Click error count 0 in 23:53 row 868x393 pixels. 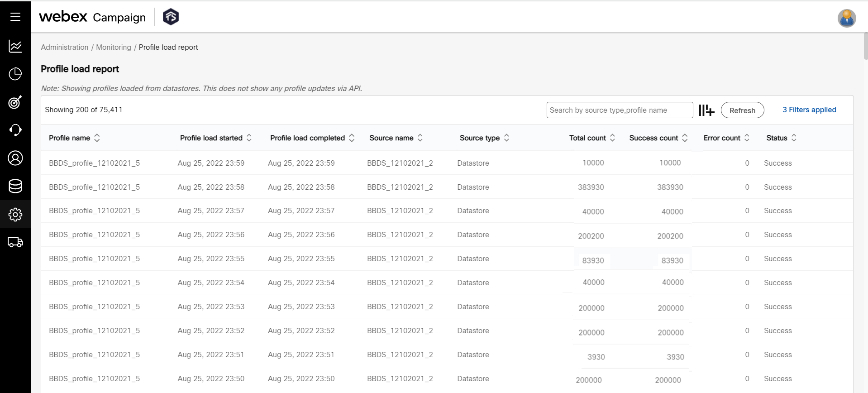point(747,307)
